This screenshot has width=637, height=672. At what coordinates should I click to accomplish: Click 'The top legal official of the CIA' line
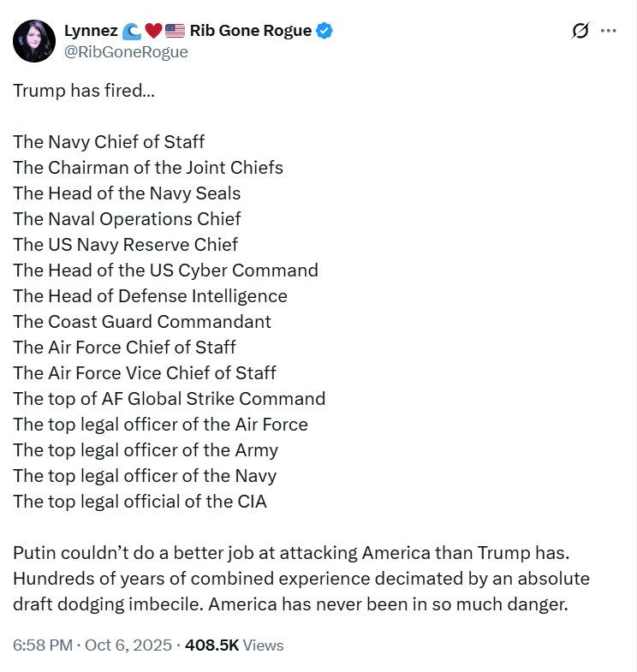(x=140, y=501)
